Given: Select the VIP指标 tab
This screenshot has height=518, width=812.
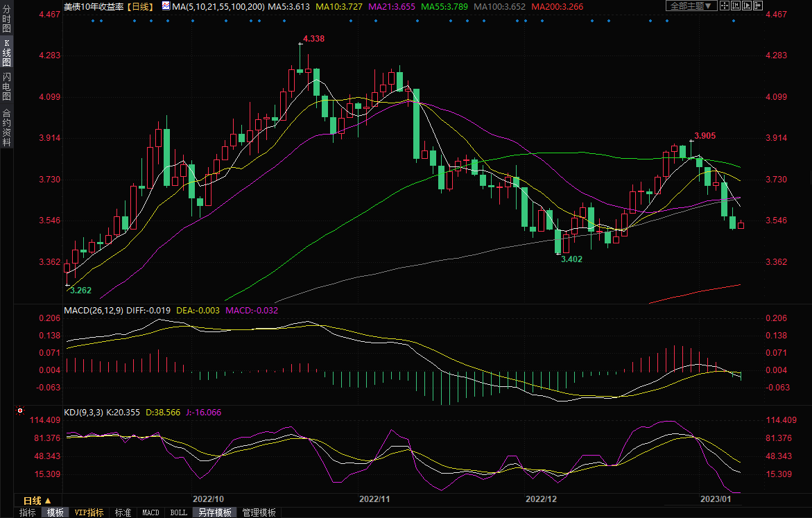Looking at the screenshot, I should coord(89,512).
